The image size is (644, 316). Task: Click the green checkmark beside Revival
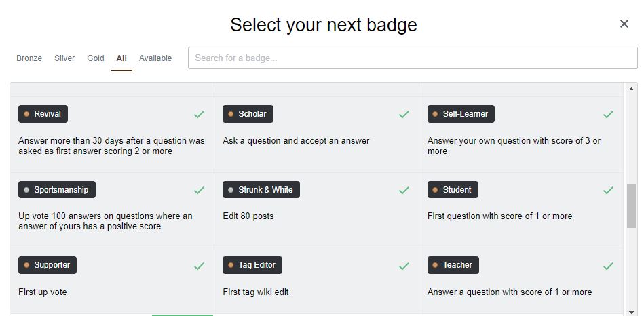tap(199, 115)
